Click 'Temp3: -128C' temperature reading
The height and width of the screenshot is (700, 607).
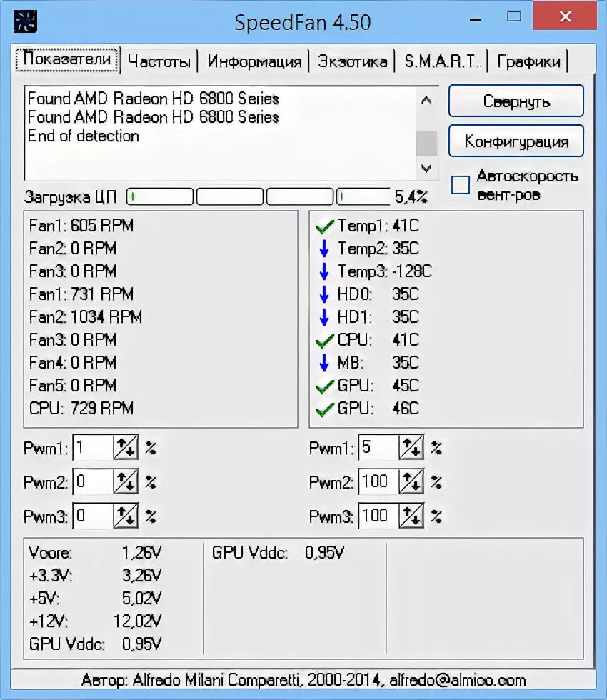point(385,271)
